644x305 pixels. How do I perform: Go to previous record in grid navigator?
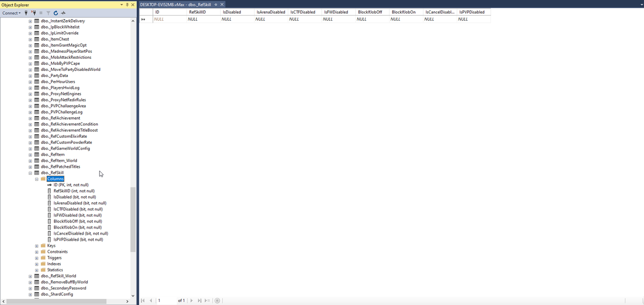click(x=151, y=300)
